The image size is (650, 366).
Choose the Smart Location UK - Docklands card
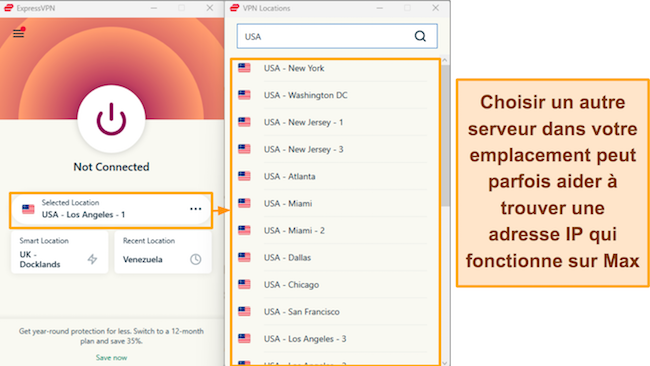[x=59, y=252]
